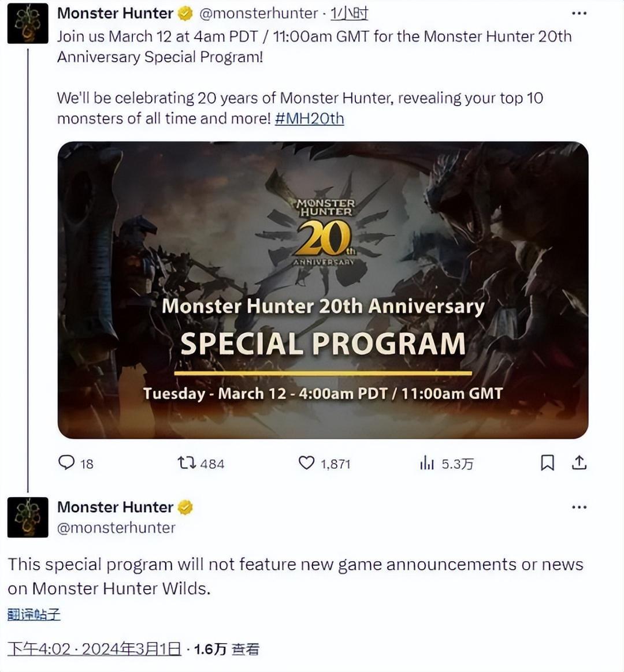Click the posted date and time link
Image resolution: width=624 pixels, height=672 pixels.
pyautogui.click(x=94, y=649)
